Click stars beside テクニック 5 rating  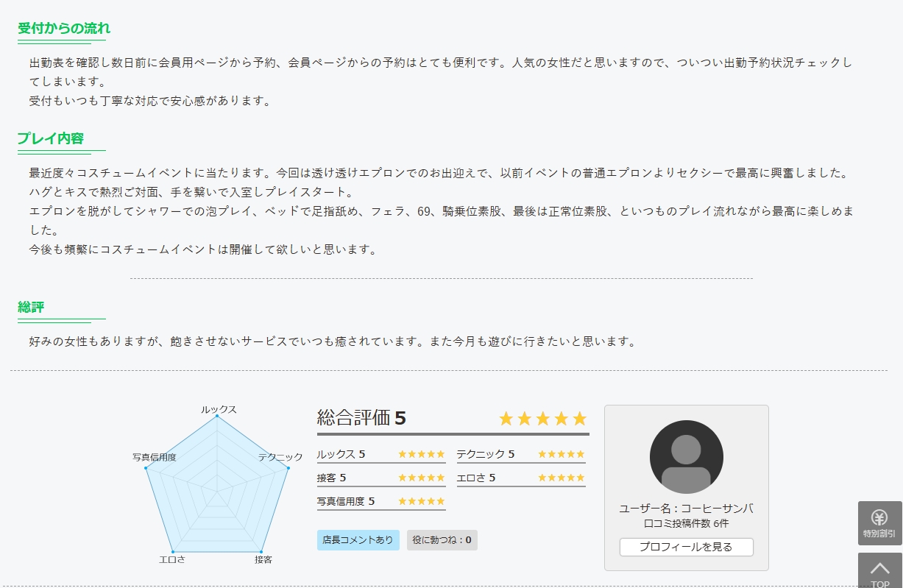[562, 454]
